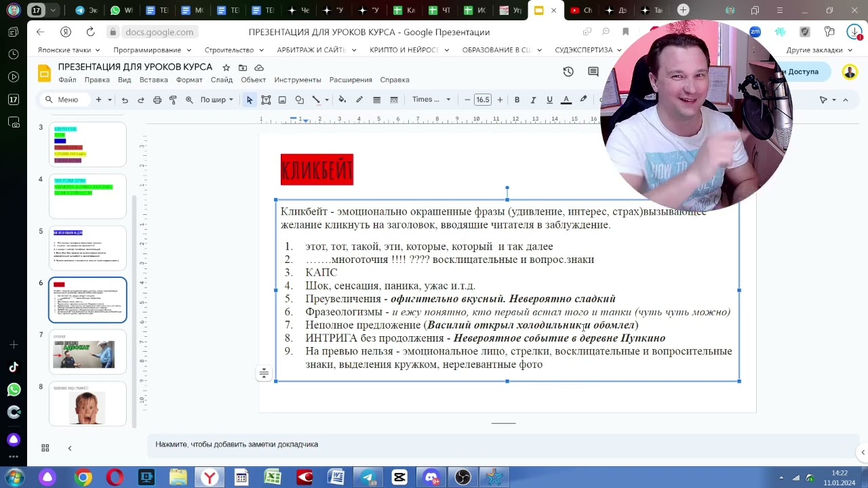Increase the font size
The image size is (868, 488).
[500, 100]
